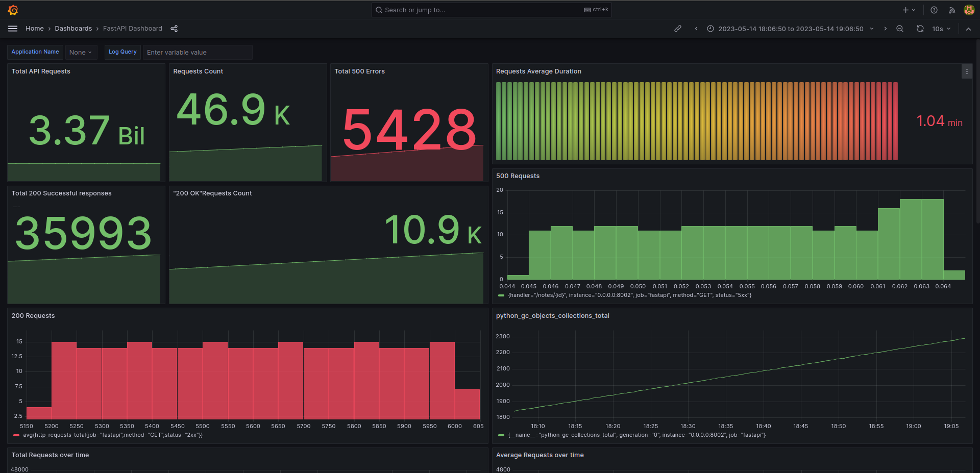The width and height of the screenshot is (980, 473).
Task: Copy shortened link with link icon
Action: pyautogui.click(x=678, y=29)
